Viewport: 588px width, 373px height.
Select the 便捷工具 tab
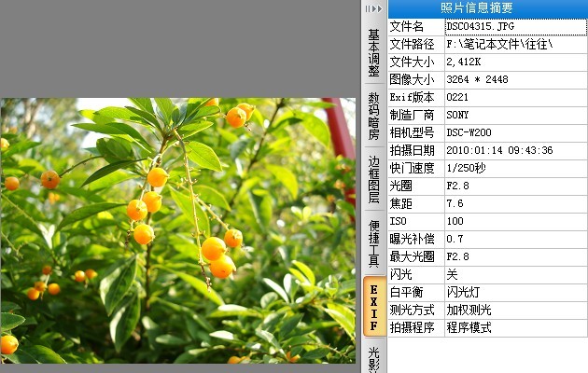[374, 243]
